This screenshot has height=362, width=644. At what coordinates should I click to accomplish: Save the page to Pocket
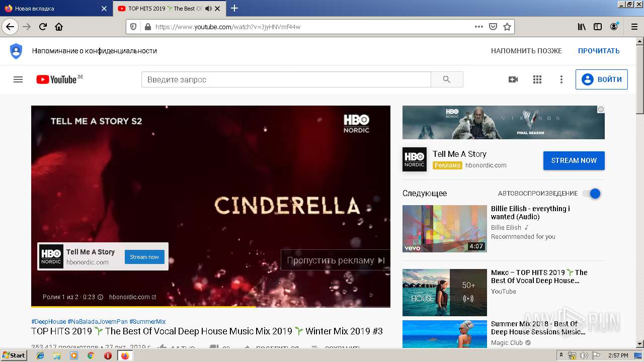493,27
